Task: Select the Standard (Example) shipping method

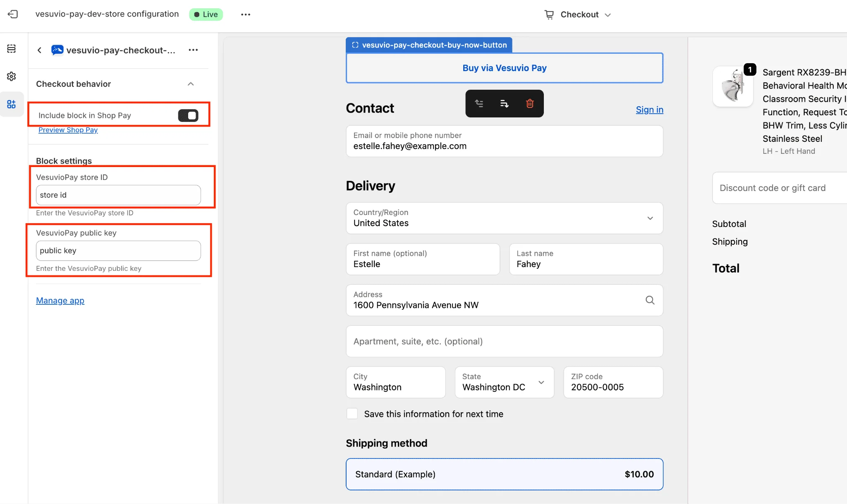Action: pyautogui.click(x=504, y=474)
